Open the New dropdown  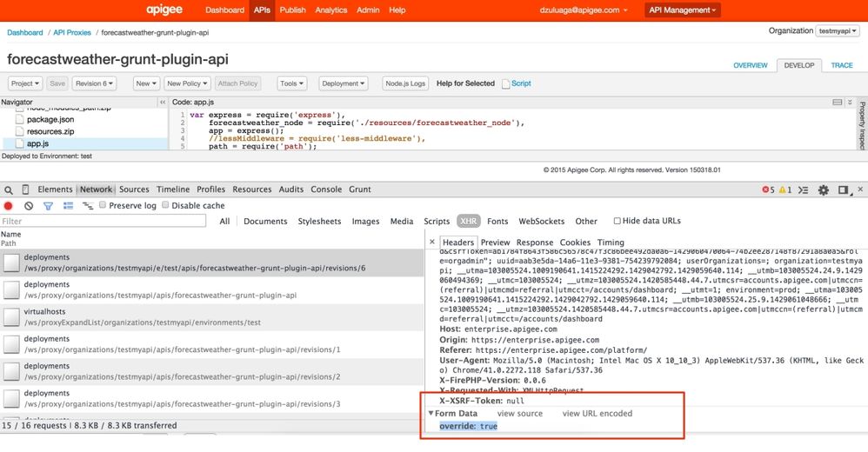[x=146, y=83]
